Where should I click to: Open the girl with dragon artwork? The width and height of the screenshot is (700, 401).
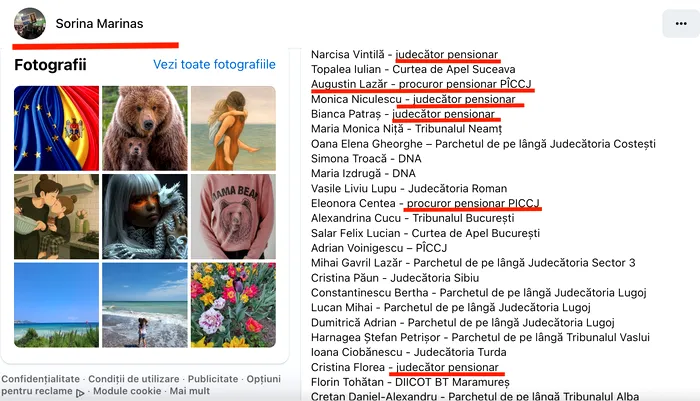[x=145, y=217]
